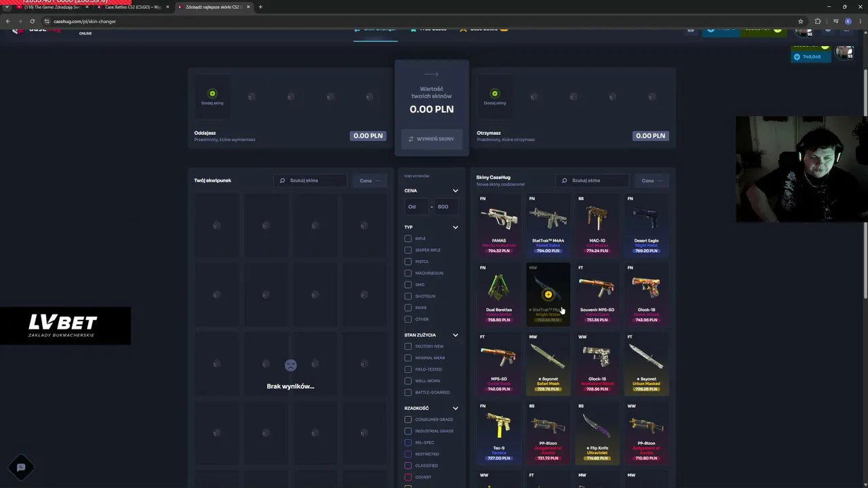Close the Case Battles CS2 browser tab
Image resolution: width=868 pixels, height=488 pixels.
(168, 7)
